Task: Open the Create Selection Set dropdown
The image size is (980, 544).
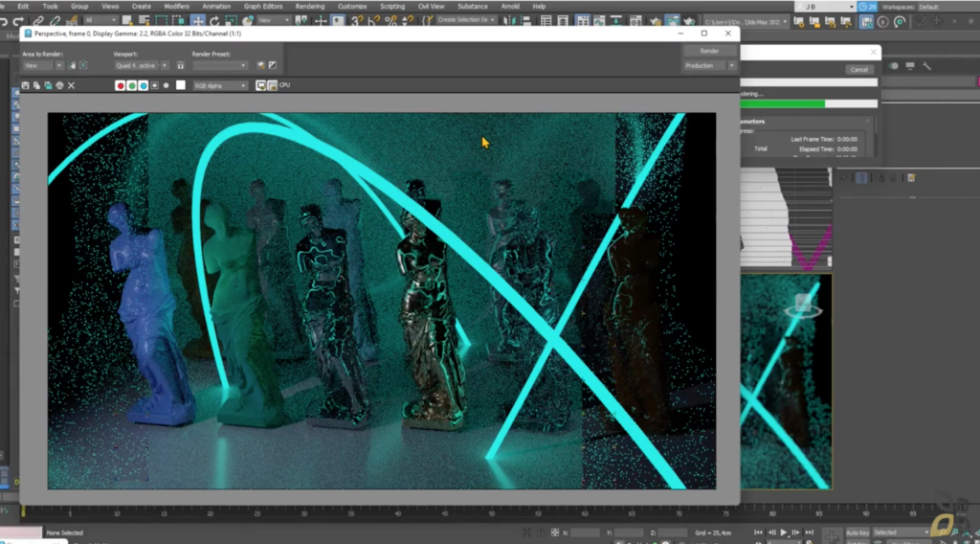Action: click(466, 20)
